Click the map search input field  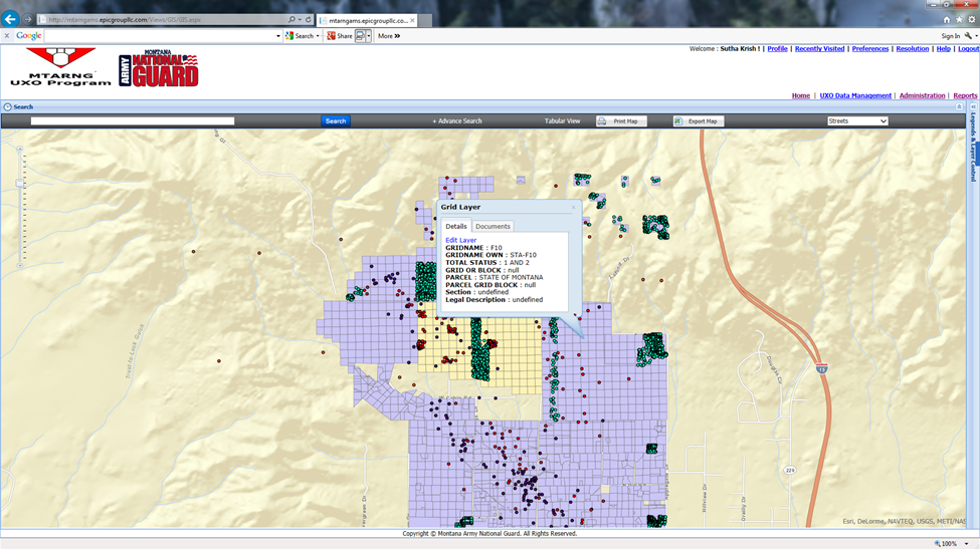tap(132, 121)
